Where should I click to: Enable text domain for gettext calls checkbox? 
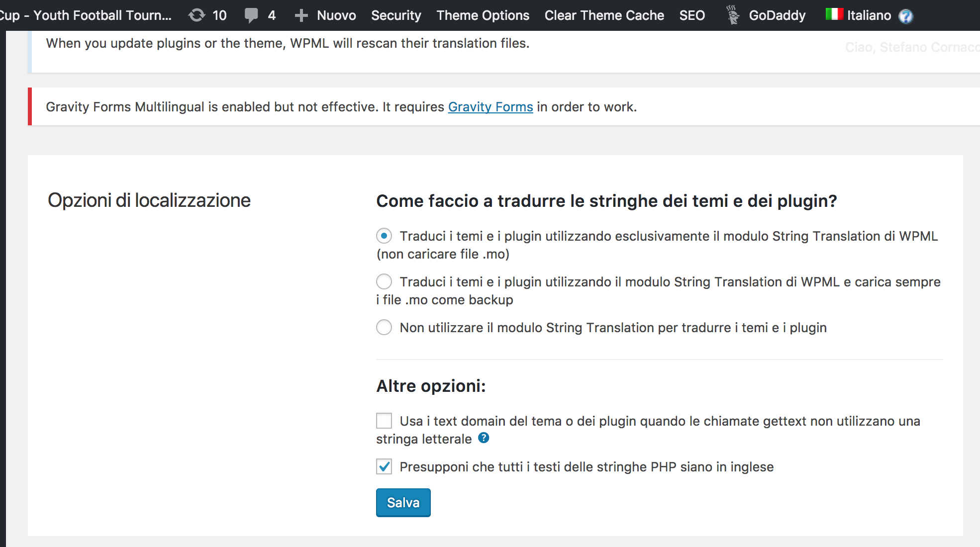[x=384, y=421]
